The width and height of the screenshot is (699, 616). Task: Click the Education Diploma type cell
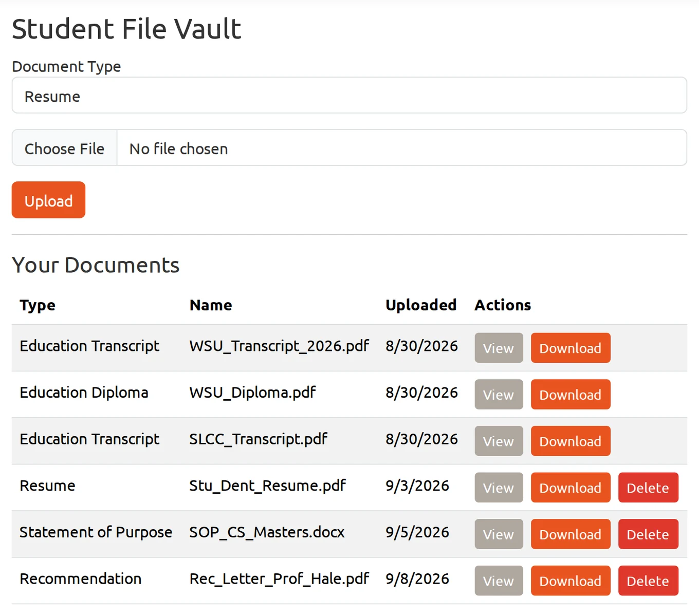[x=84, y=393]
